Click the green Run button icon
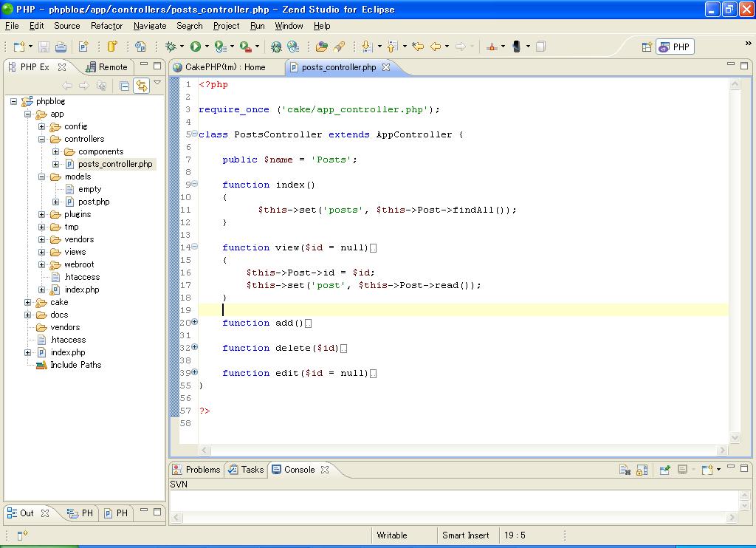 coord(196,47)
